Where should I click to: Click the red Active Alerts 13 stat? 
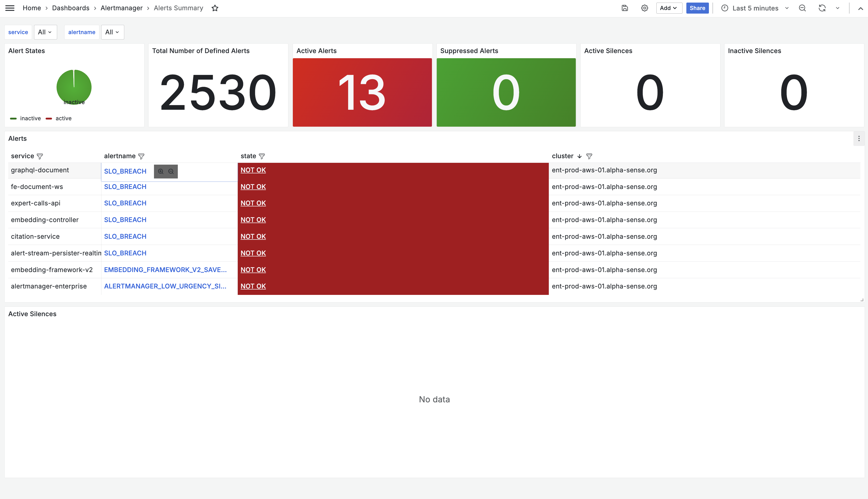362,93
